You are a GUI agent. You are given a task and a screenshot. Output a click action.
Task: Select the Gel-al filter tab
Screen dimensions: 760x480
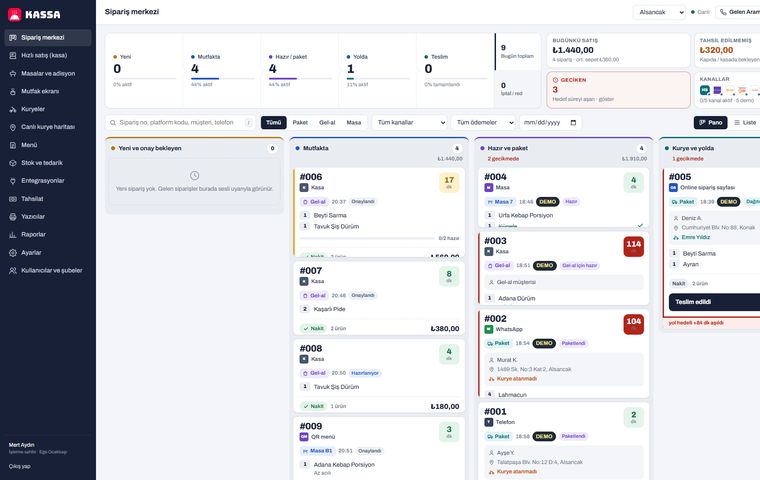[327, 123]
